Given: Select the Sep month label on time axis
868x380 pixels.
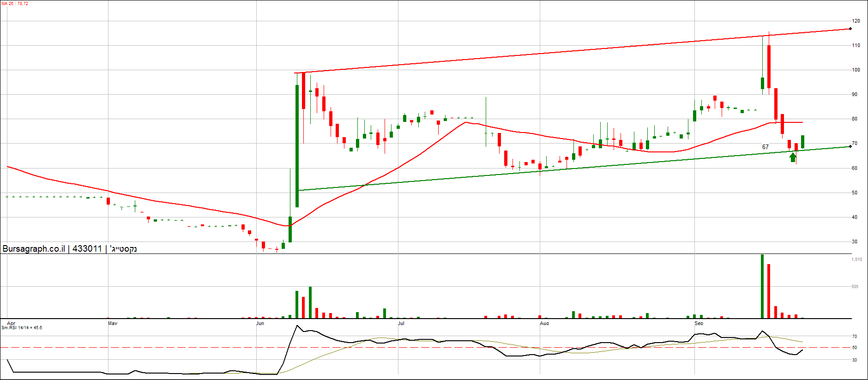Looking at the screenshot, I should [699, 323].
